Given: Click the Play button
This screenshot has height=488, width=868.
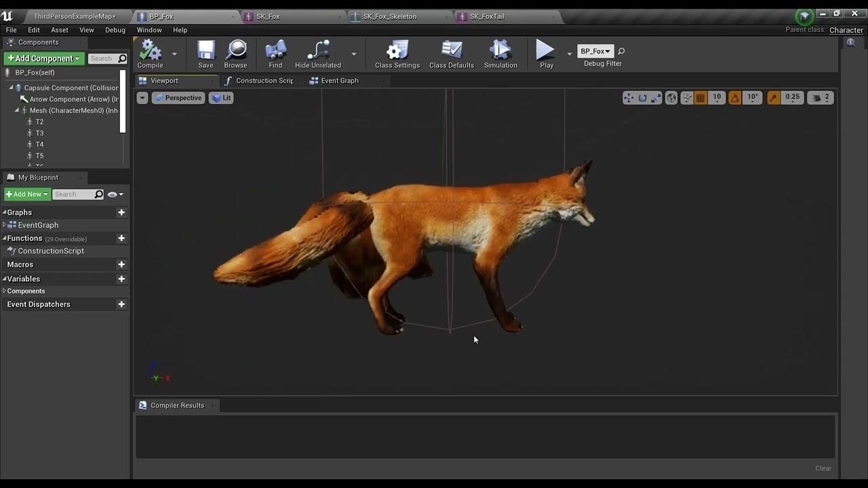Looking at the screenshot, I should tap(546, 54).
